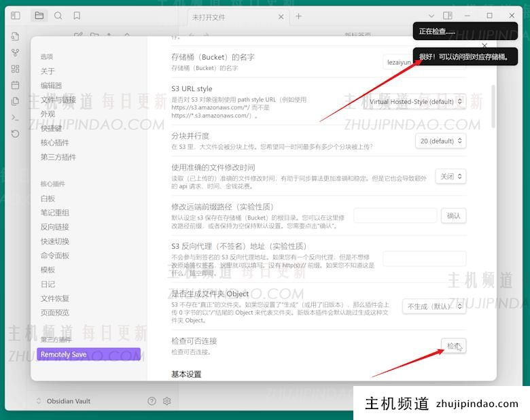Open graph view icon in ribbon
Viewport: 530px width, 420px height.
(15, 53)
